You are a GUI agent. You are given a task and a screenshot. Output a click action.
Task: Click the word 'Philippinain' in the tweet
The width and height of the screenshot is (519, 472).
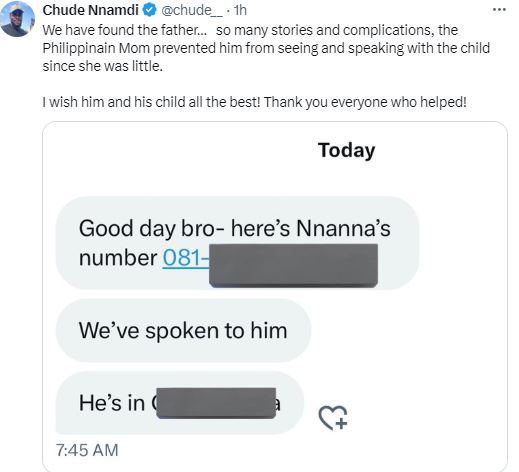click(79, 48)
